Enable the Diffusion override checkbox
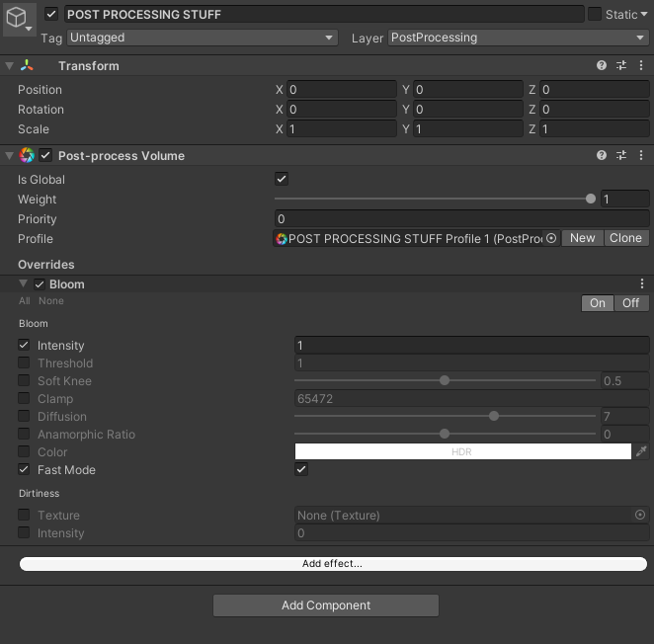Image resolution: width=654 pixels, height=644 pixels. pos(24,416)
